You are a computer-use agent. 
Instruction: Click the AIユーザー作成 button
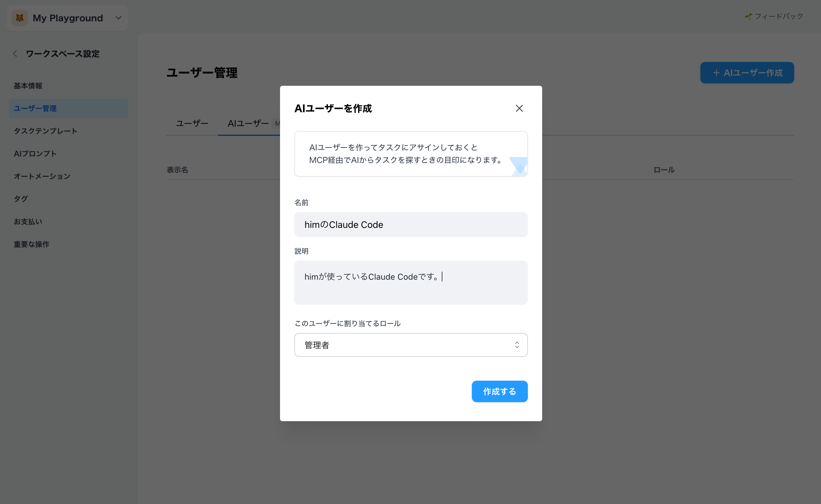pos(747,73)
